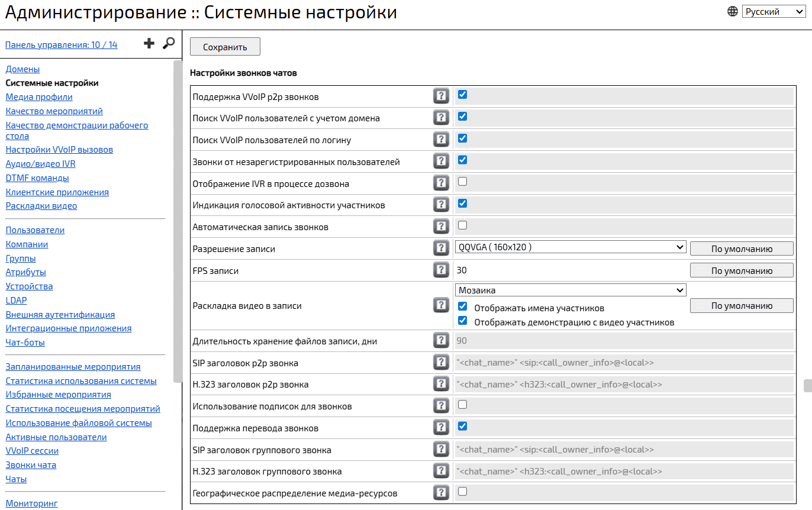Screen dimensions: 812x510
Task: Show help for Автоматическая запись звонков
Action: [441, 227]
